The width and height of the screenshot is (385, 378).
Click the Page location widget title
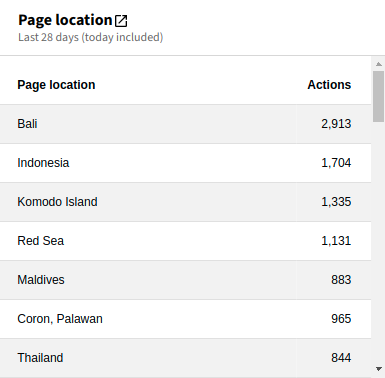65,20
